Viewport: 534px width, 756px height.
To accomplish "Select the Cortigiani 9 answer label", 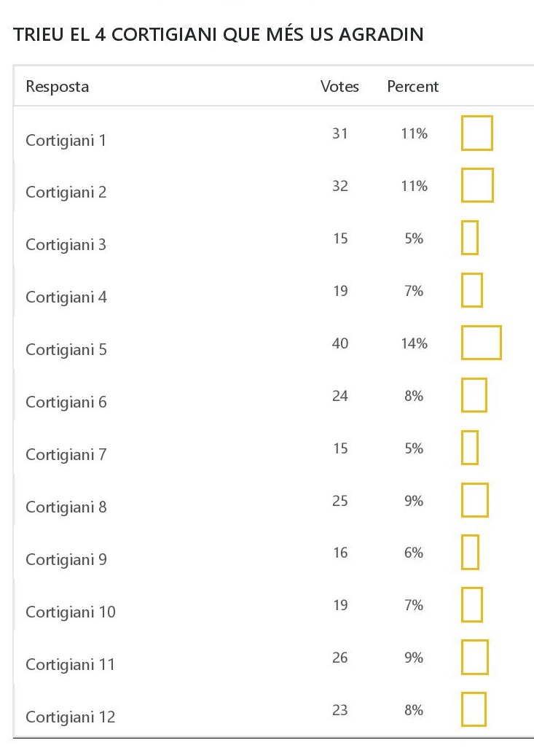I will point(66,560).
